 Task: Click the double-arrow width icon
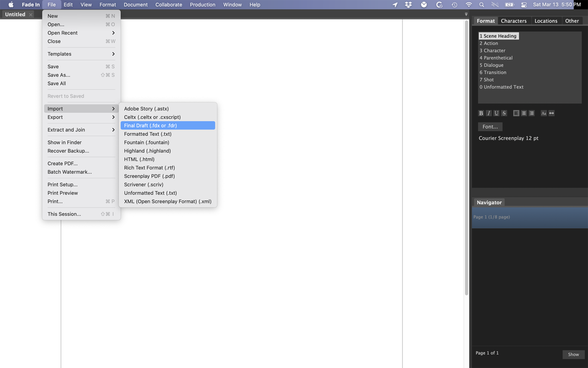tap(551, 113)
